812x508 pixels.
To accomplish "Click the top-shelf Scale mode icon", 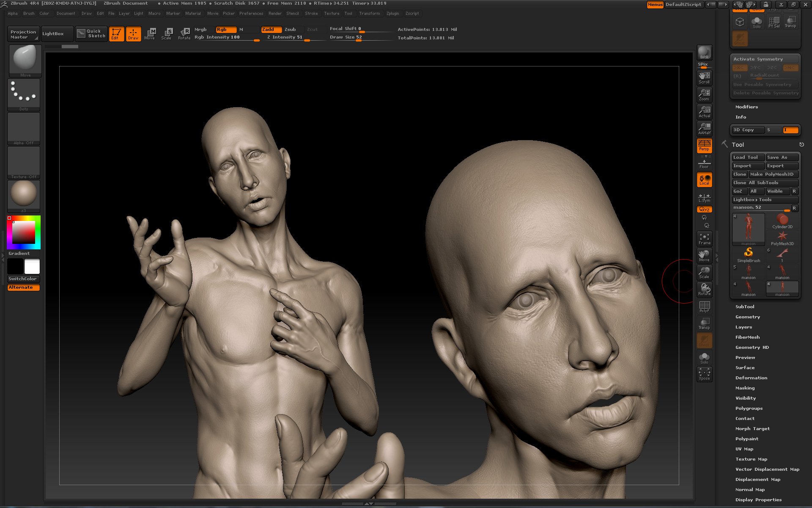I will point(166,34).
